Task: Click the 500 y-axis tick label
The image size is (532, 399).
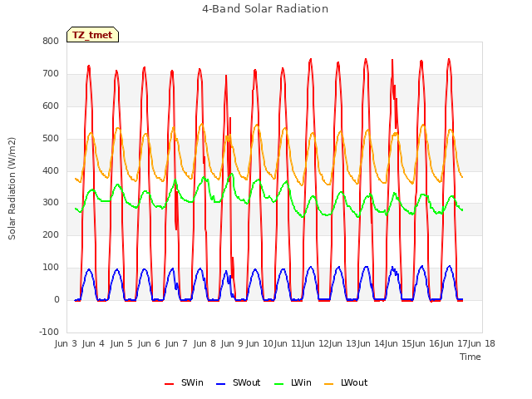Action: (51, 139)
